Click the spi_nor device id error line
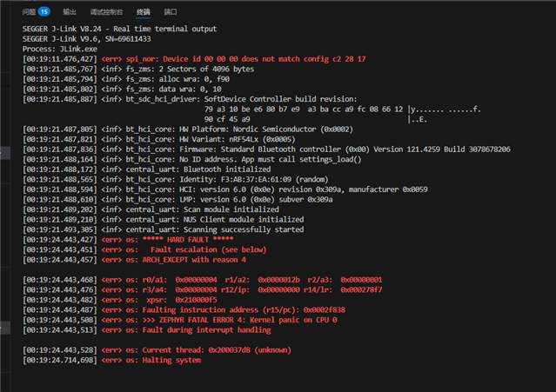 (244, 59)
